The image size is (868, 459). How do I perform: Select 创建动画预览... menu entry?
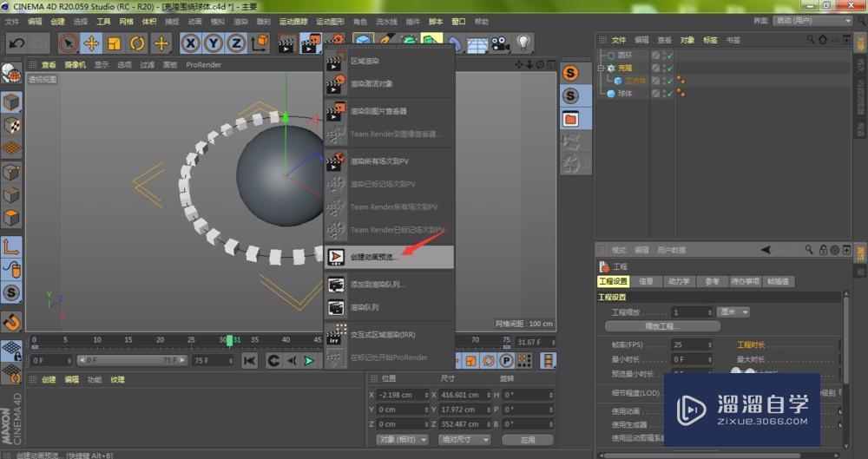[x=389, y=258]
